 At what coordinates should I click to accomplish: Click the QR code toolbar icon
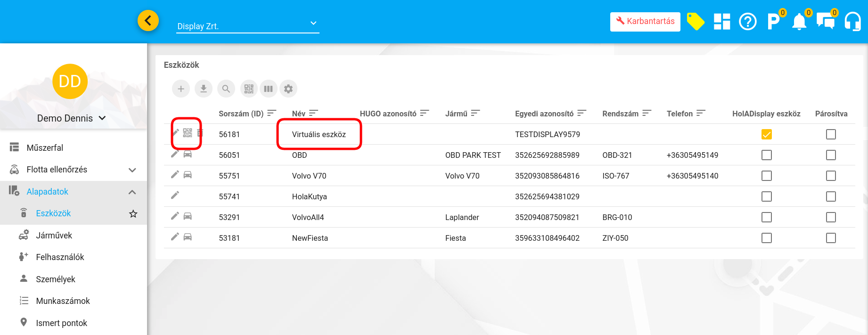(249, 89)
